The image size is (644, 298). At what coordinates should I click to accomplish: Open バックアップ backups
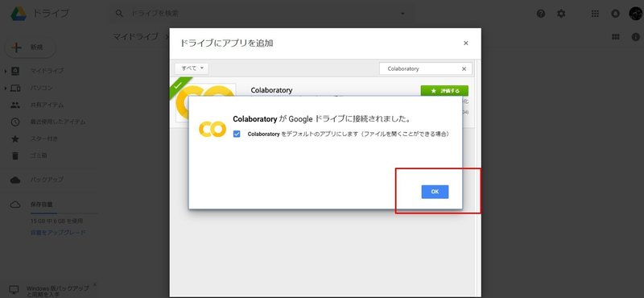(47, 180)
